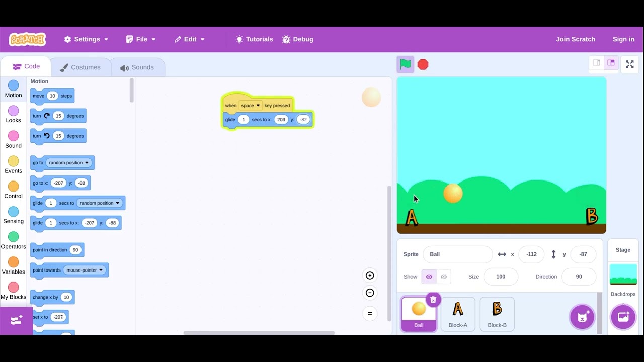Open glide to random position dropdown
644x362 pixels.
[x=100, y=203]
